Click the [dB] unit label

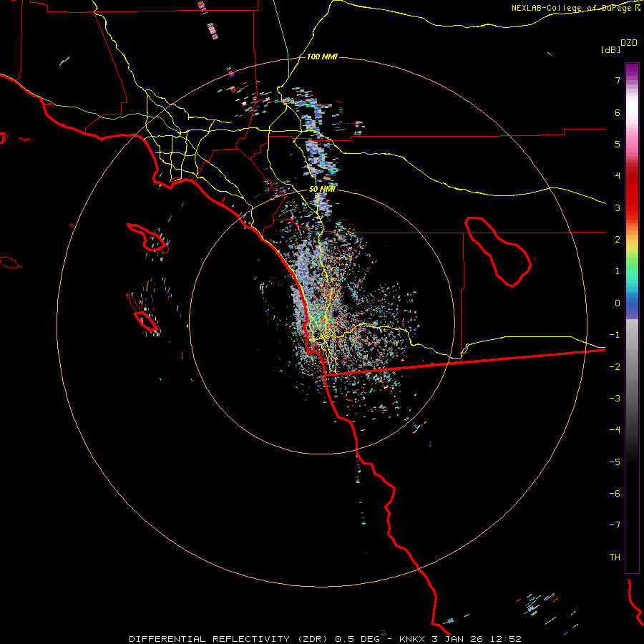611,49
